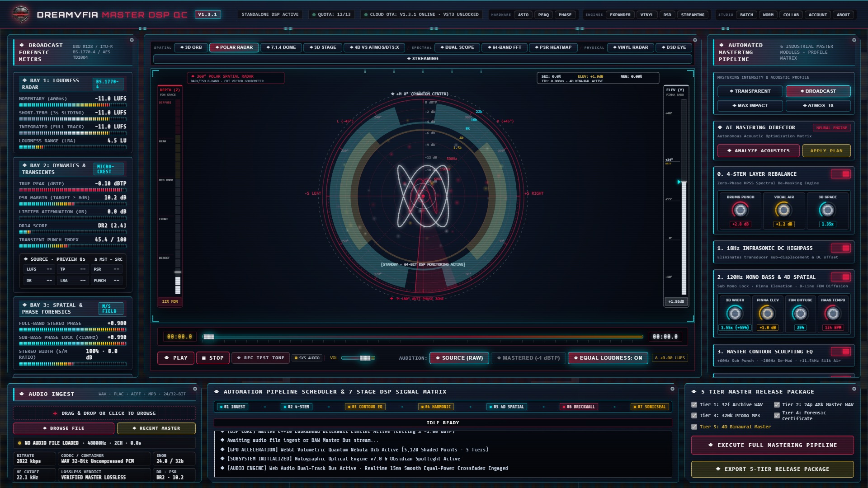The width and height of the screenshot is (868, 488).
Task: Select the Max Impact profile
Action: (x=750, y=106)
